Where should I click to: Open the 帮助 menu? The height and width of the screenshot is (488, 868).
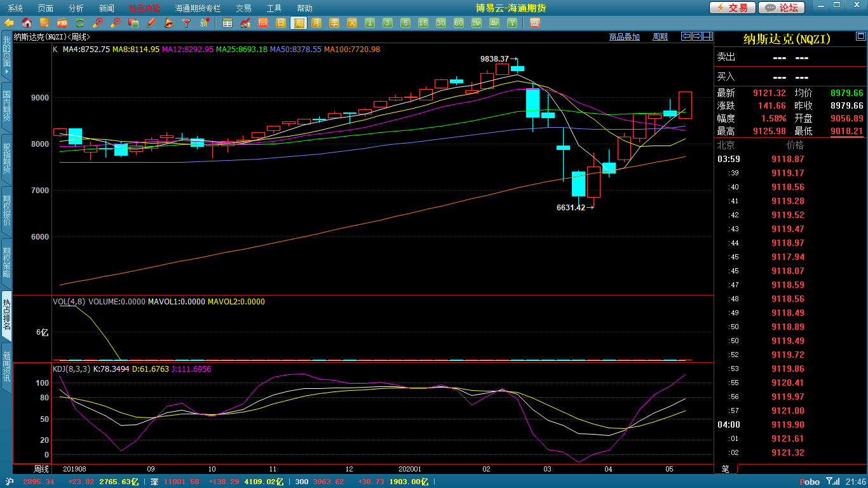(x=305, y=8)
